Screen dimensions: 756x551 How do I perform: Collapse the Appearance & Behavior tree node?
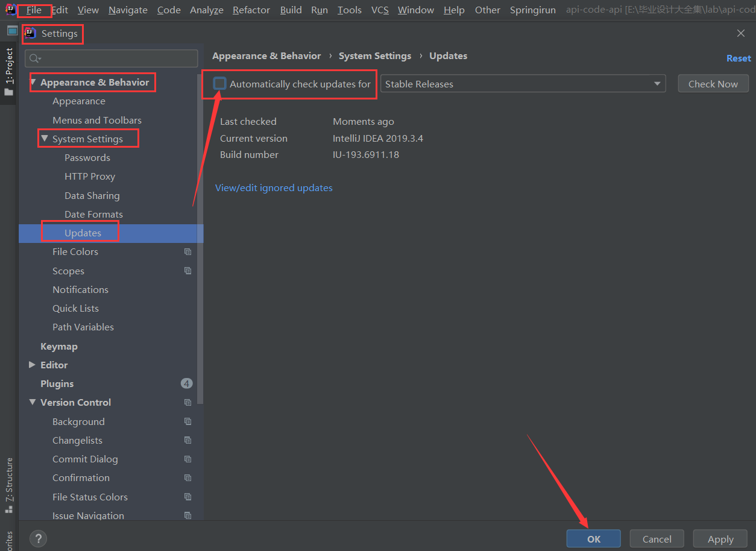pos(33,82)
